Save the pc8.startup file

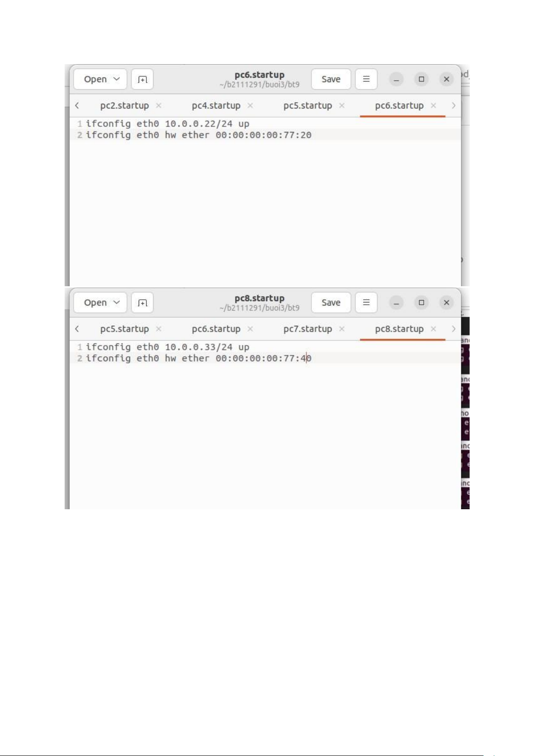(x=331, y=302)
